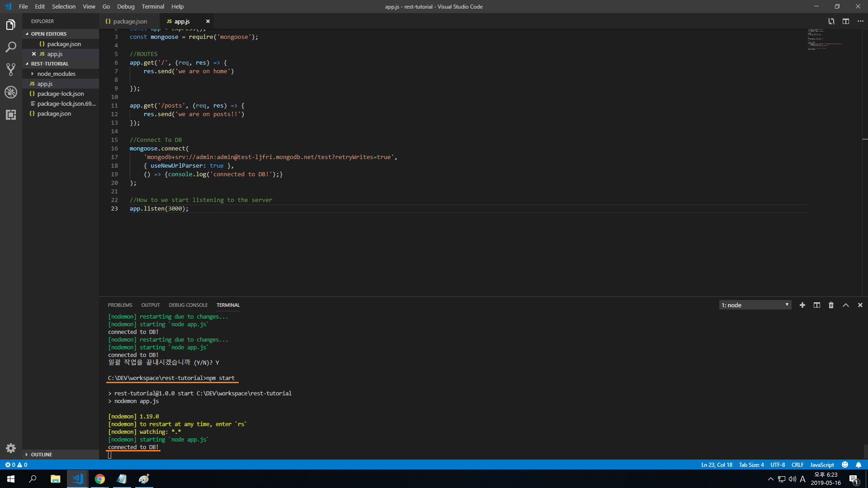Open the View menu

89,6
